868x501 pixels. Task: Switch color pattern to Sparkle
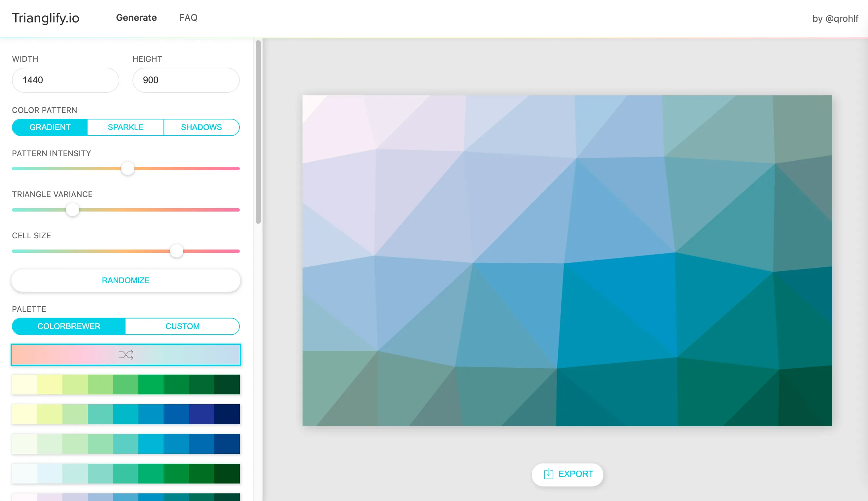(x=125, y=127)
